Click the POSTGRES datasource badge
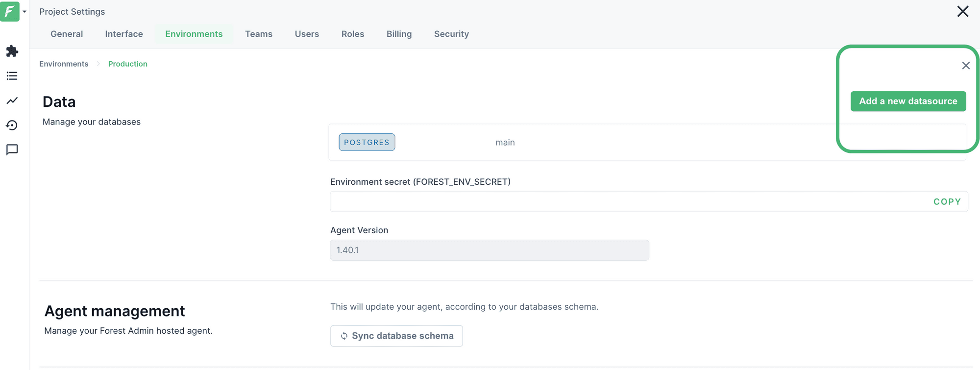The width and height of the screenshot is (980, 370). (367, 142)
